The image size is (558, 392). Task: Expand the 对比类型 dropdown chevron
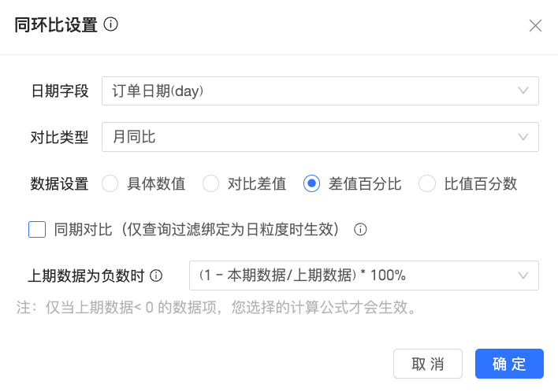coord(523,137)
